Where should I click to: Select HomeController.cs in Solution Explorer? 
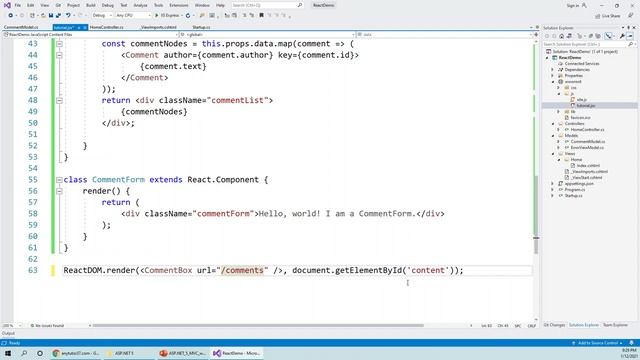click(587, 130)
